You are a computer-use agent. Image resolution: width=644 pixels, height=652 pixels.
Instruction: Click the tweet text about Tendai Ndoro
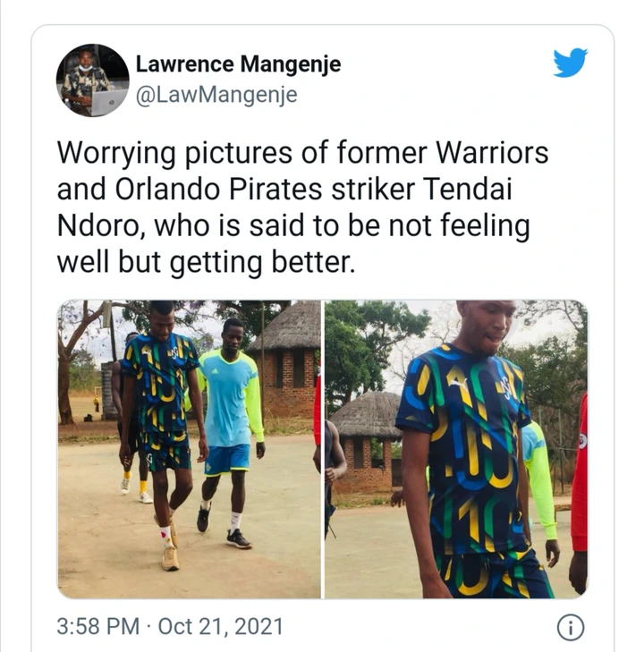click(302, 207)
